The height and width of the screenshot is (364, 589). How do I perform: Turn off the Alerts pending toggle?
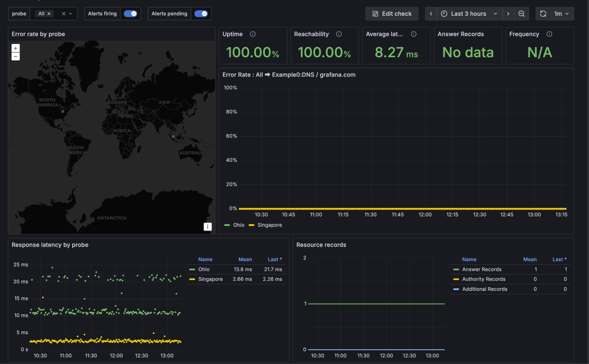(201, 14)
